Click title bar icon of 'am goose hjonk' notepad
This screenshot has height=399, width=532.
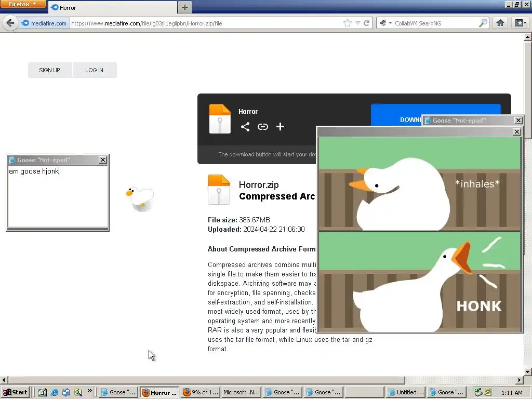click(x=12, y=160)
